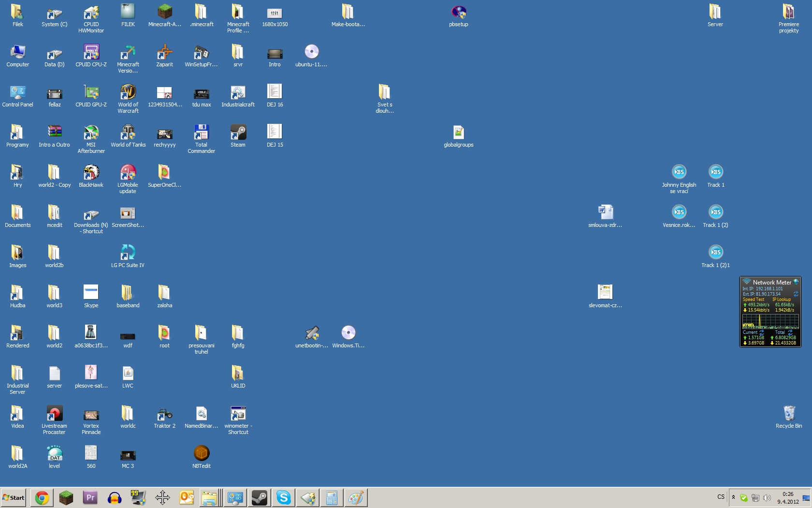Image resolution: width=812 pixels, height=508 pixels.
Task: Click Speed Test in Network Meter
Action: (x=754, y=299)
